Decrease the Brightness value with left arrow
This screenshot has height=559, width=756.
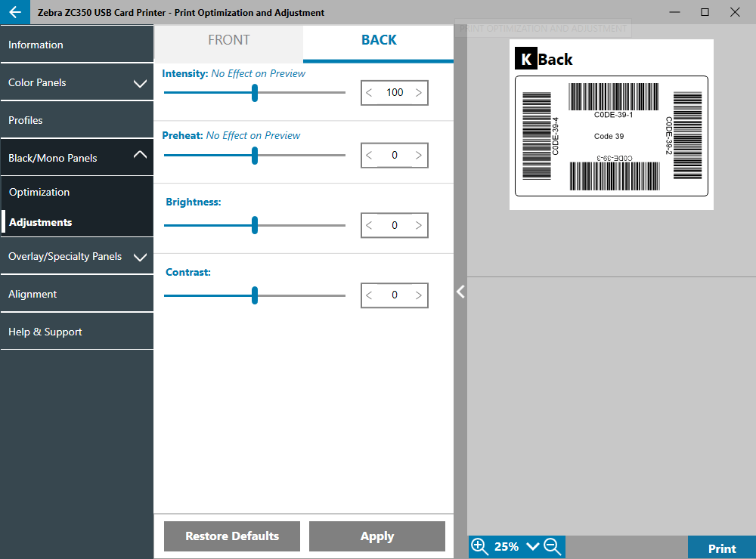click(x=370, y=226)
